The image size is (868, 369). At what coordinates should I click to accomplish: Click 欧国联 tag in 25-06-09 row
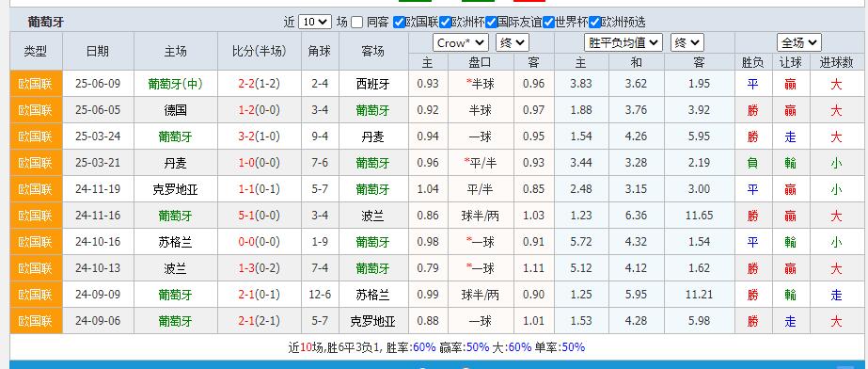coord(36,84)
